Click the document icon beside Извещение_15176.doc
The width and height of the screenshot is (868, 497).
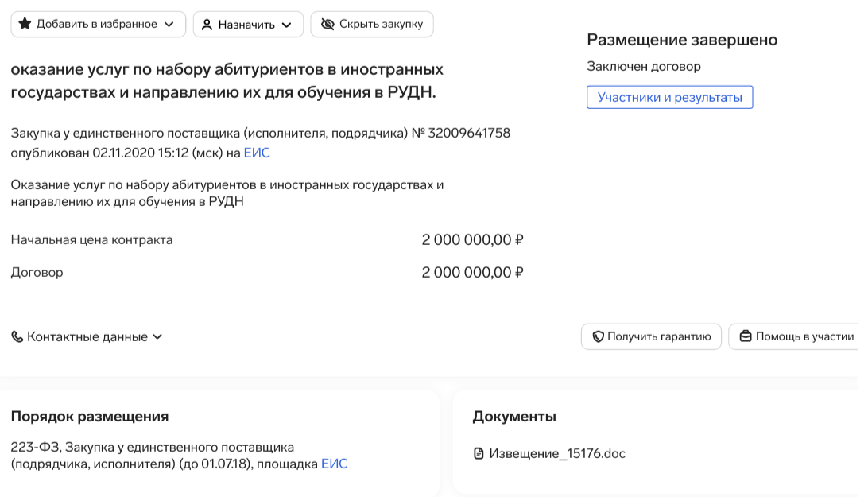(479, 452)
